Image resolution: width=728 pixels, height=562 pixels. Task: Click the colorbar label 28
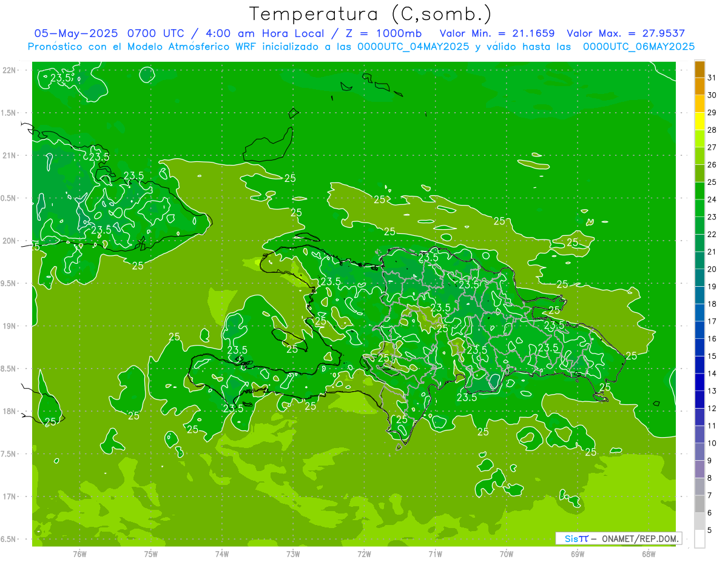712,130
